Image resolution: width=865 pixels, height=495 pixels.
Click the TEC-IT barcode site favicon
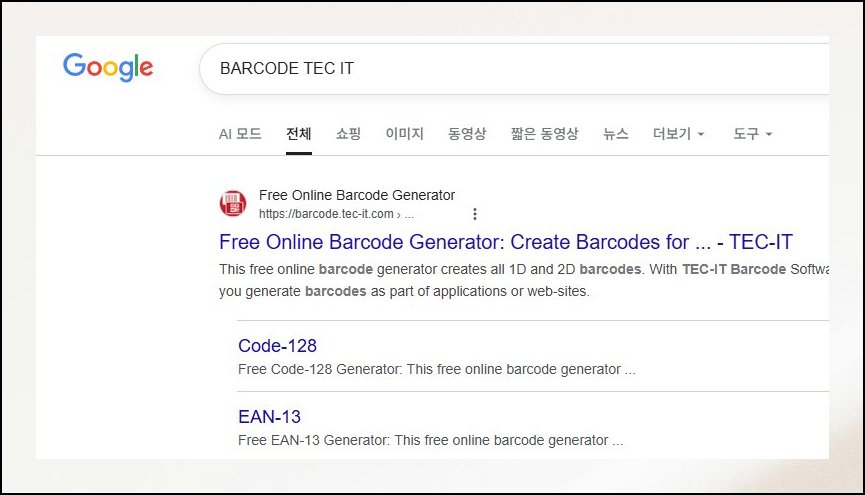[233, 203]
